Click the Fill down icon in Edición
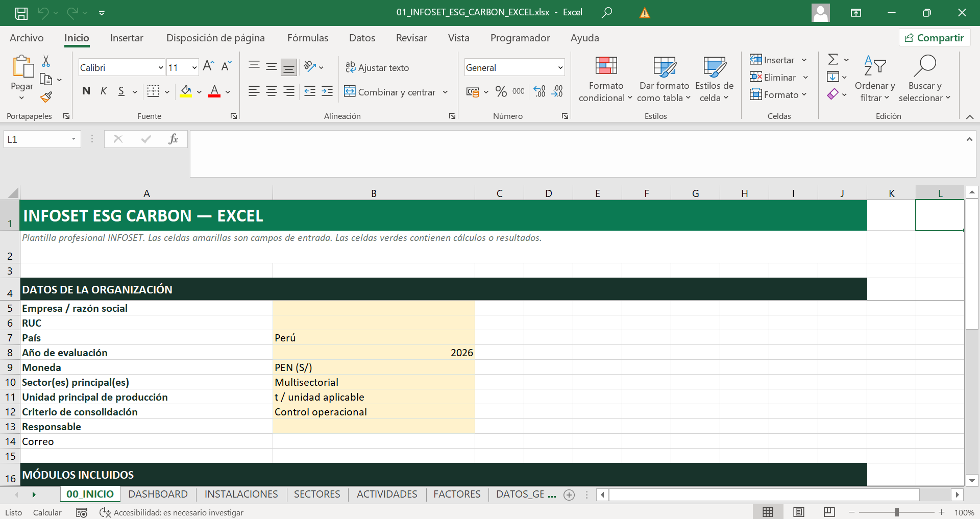 tap(832, 77)
